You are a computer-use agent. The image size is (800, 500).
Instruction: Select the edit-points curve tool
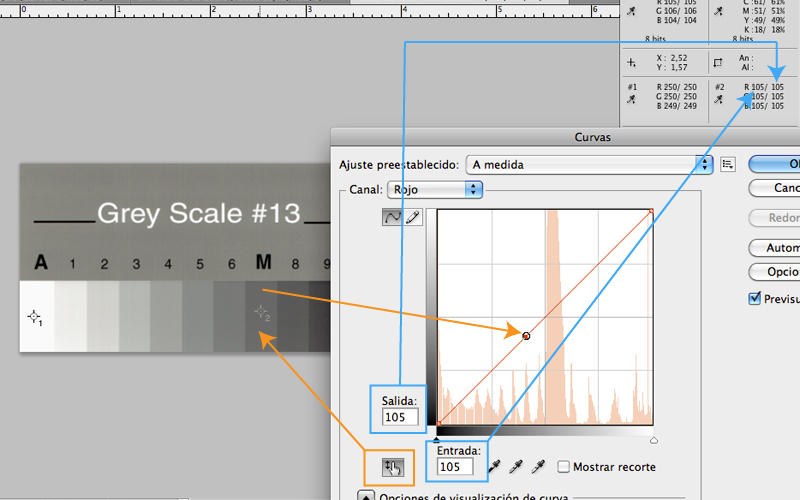(x=393, y=217)
